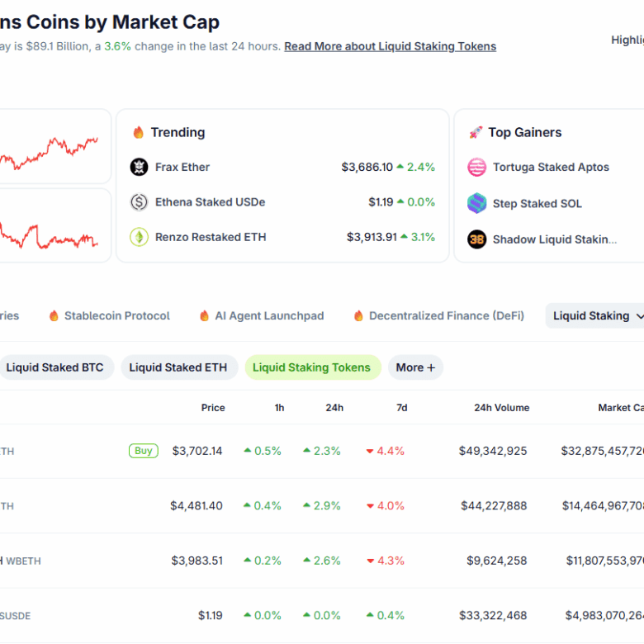Open the Step Staked SOL gainer link
This screenshot has height=644, width=644.
click(x=537, y=204)
